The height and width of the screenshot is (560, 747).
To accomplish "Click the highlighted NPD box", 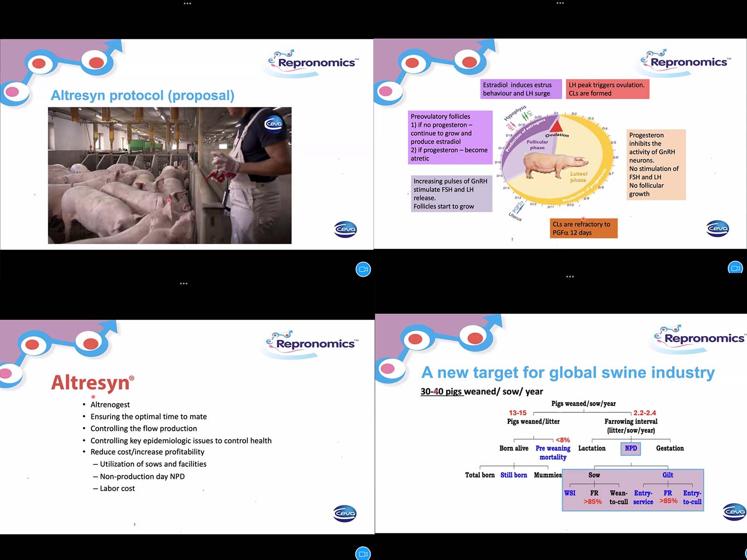I will [x=631, y=448].
